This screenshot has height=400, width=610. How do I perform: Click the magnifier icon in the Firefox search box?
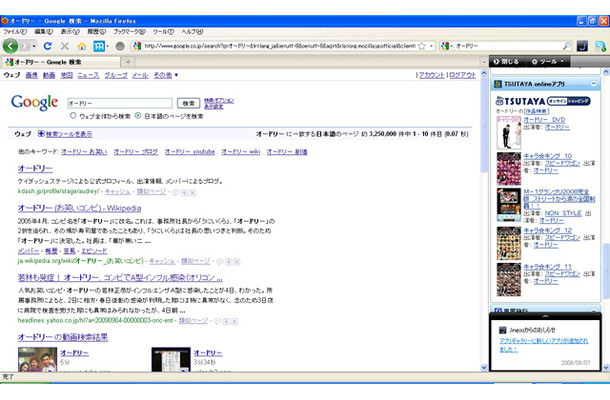(566, 46)
